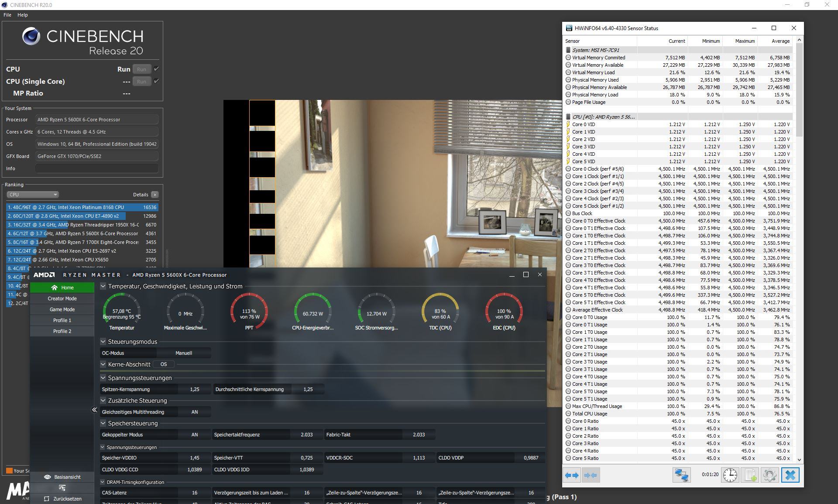
Task: Click the TDC (CPU) 83 % gauge
Action: 440,312
